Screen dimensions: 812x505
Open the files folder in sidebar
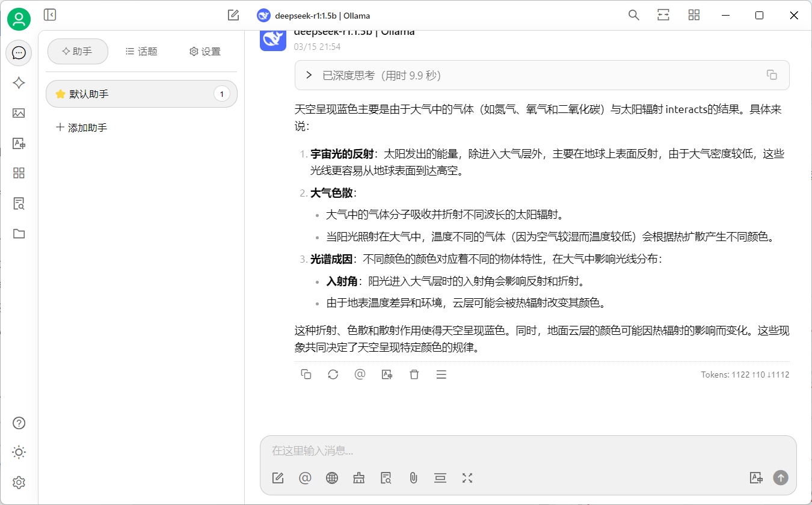19,233
